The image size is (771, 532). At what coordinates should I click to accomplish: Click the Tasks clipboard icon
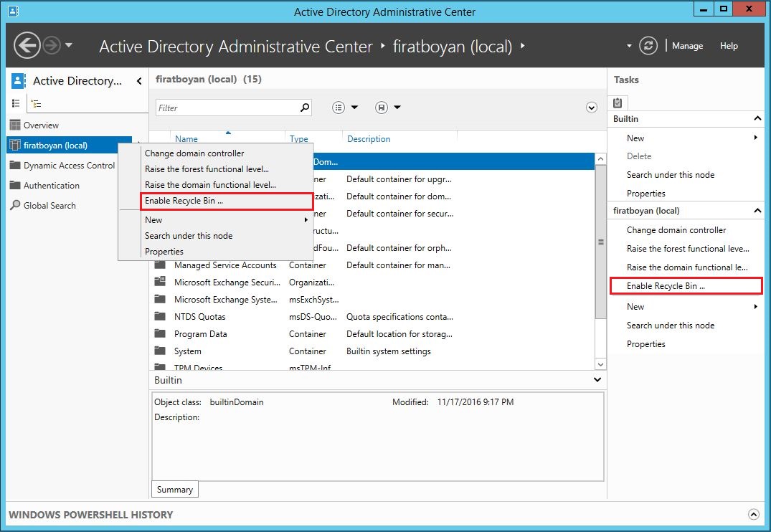618,103
